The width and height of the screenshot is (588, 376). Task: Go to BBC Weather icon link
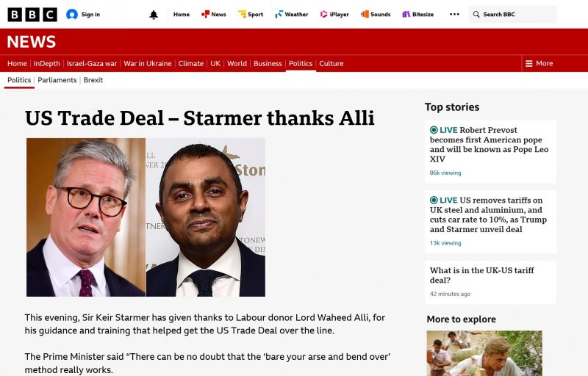pyautogui.click(x=279, y=14)
